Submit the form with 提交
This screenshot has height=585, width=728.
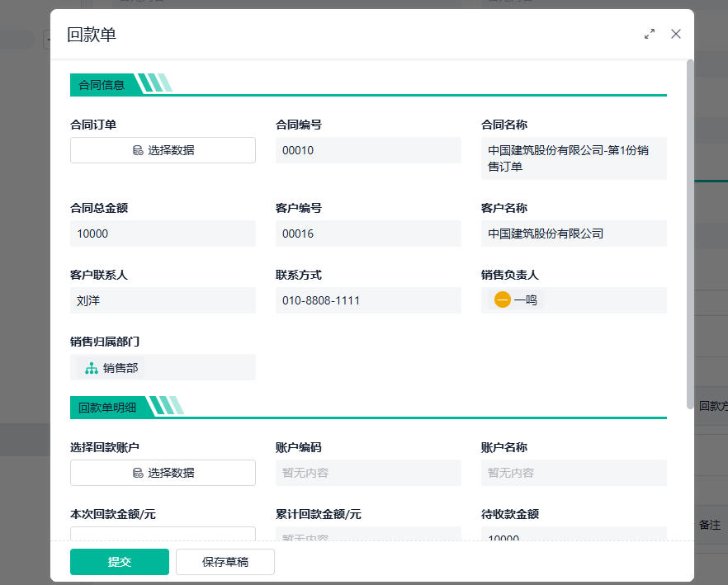[120, 562]
